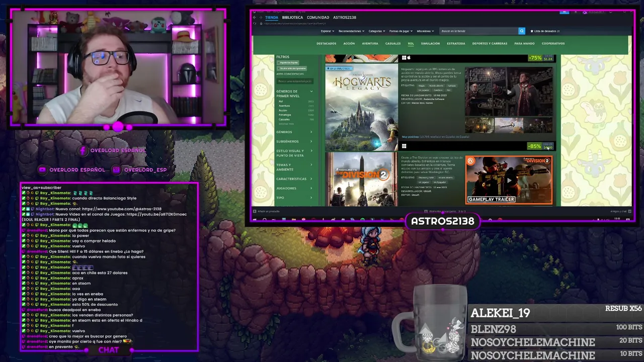Select the AVENTURA category tab
This screenshot has height=362, width=644.
370,43
